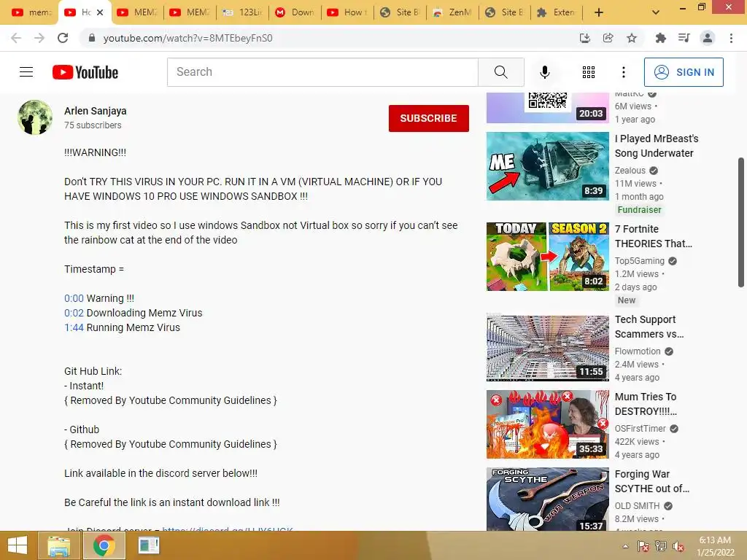
Task: Share this page from the address bar
Action: pyautogui.click(x=608, y=38)
